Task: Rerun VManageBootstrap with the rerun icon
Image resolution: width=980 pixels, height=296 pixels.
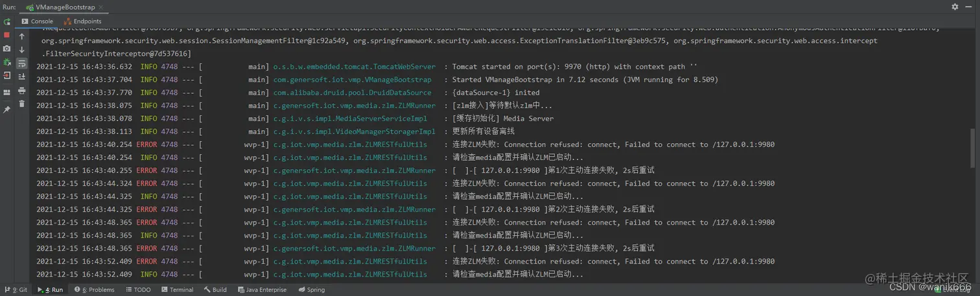Action: 6,21
